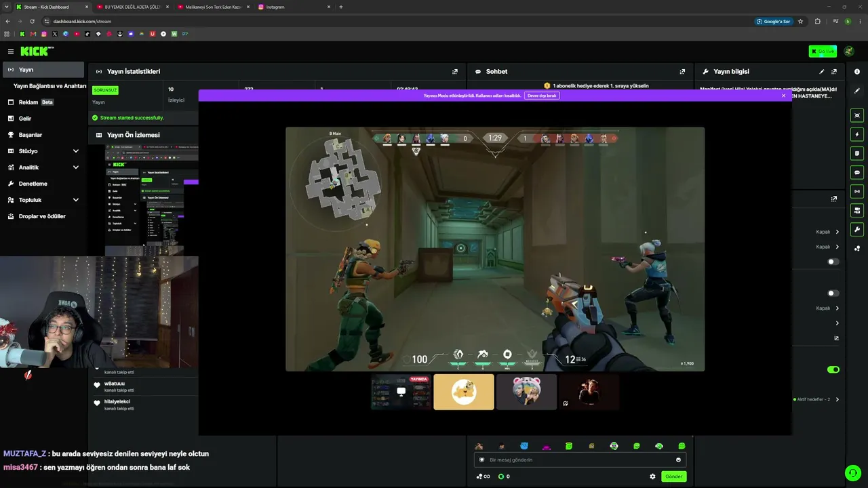Open the Denetleme sidebar item
The height and width of the screenshot is (488, 868).
43,184
